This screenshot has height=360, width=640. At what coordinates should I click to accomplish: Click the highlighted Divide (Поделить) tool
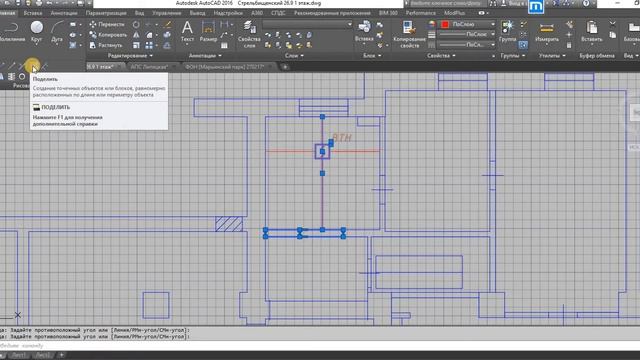click(32, 66)
